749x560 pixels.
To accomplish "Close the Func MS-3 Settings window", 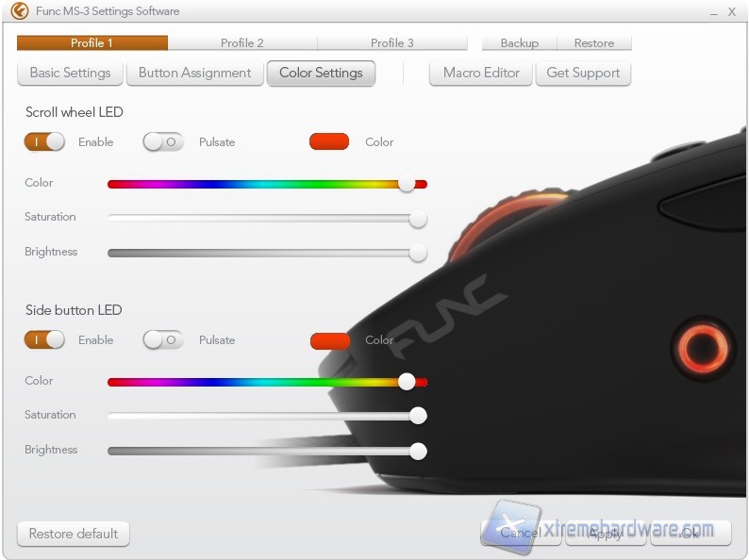I will [x=731, y=11].
